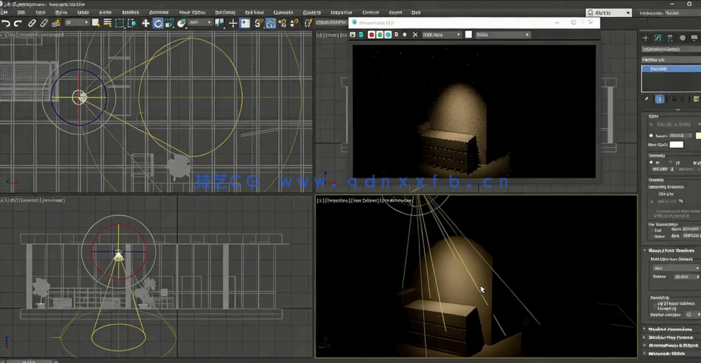Toggle the Spinner Snap icon
701x363 pixels.
click(x=294, y=23)
